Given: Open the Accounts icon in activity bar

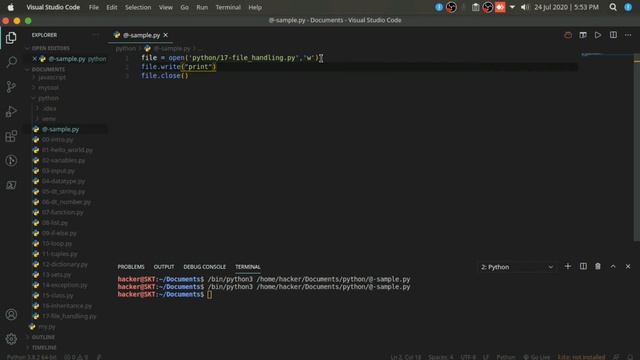Looking at the screenshot, I should pos(11,314).
